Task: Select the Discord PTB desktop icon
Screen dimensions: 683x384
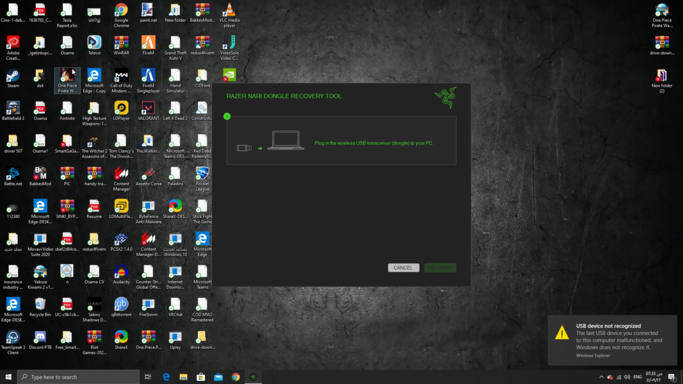Action: click(40, 340)
